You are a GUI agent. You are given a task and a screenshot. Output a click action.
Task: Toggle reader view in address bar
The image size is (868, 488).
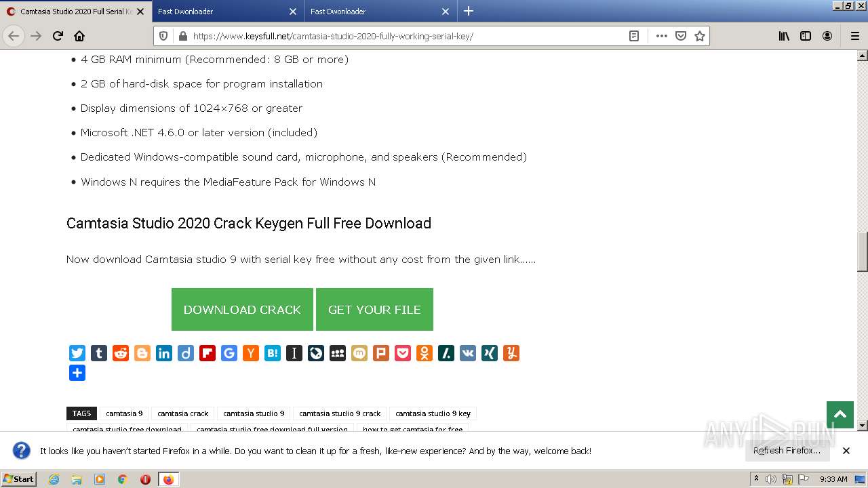(x=634, y=36)
